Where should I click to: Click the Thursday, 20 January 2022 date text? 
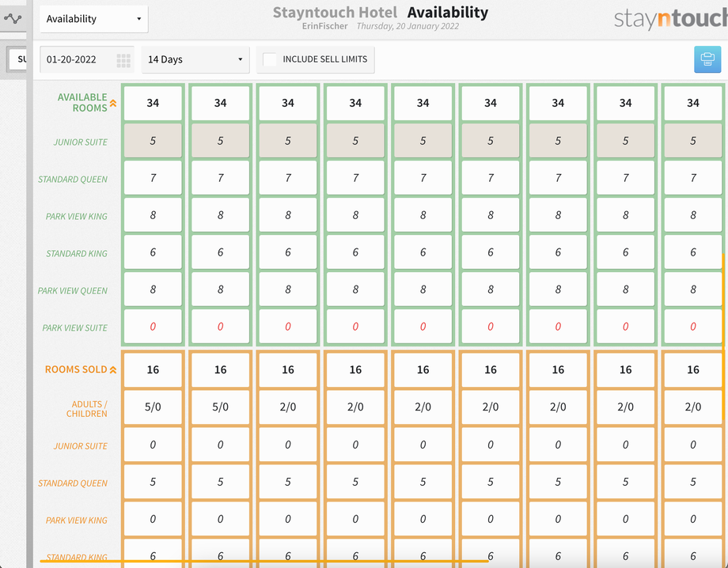click(x=408, y=26)
